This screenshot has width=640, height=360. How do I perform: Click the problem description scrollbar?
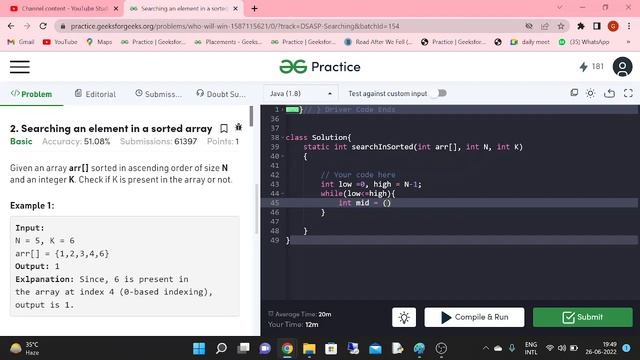[251, 116]
